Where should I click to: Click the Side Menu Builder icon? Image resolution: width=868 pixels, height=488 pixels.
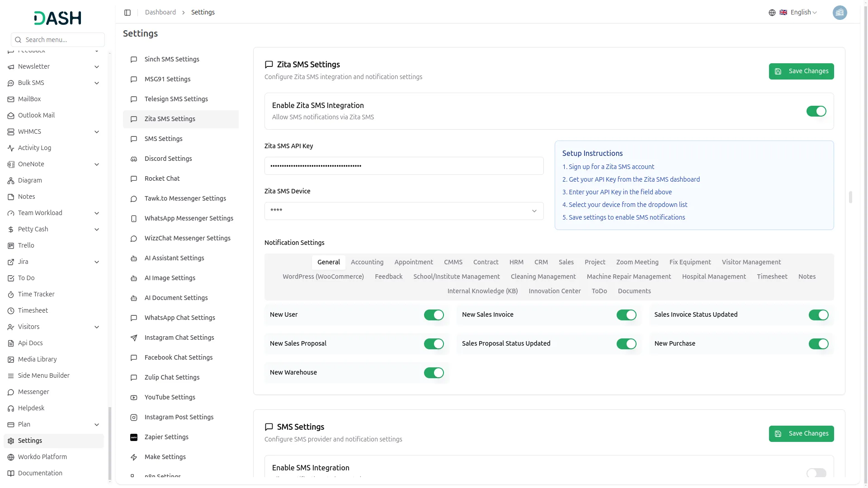point(11,376)
